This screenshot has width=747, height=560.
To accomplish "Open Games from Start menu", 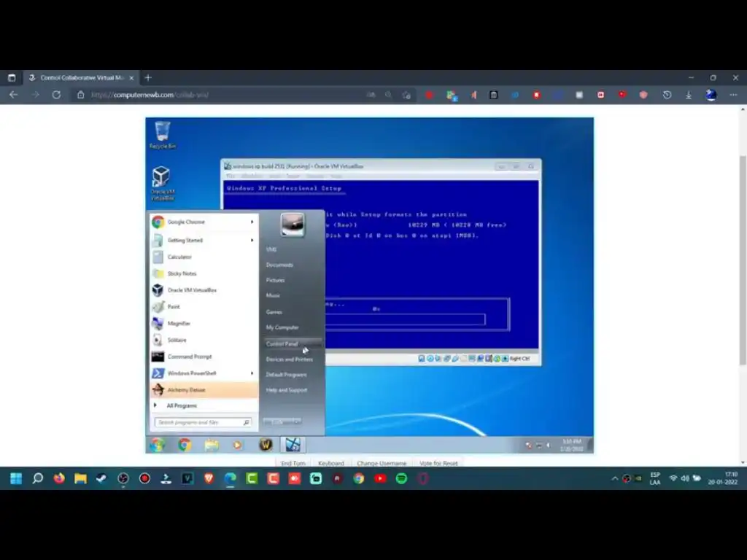I will (274, 312).
